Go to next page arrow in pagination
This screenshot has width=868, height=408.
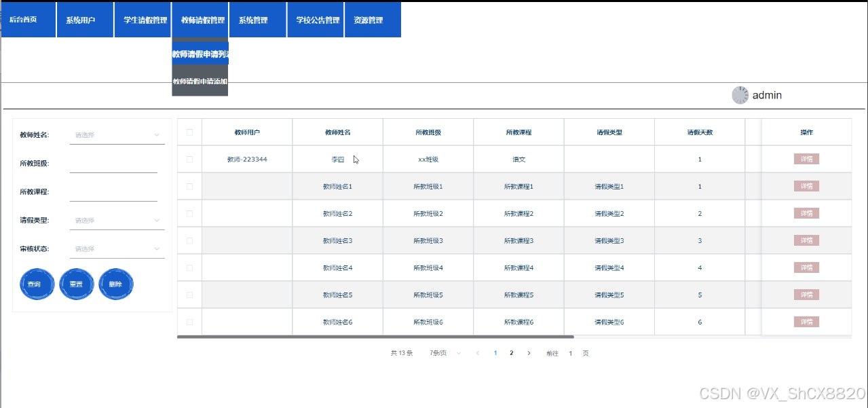[529, 353]
